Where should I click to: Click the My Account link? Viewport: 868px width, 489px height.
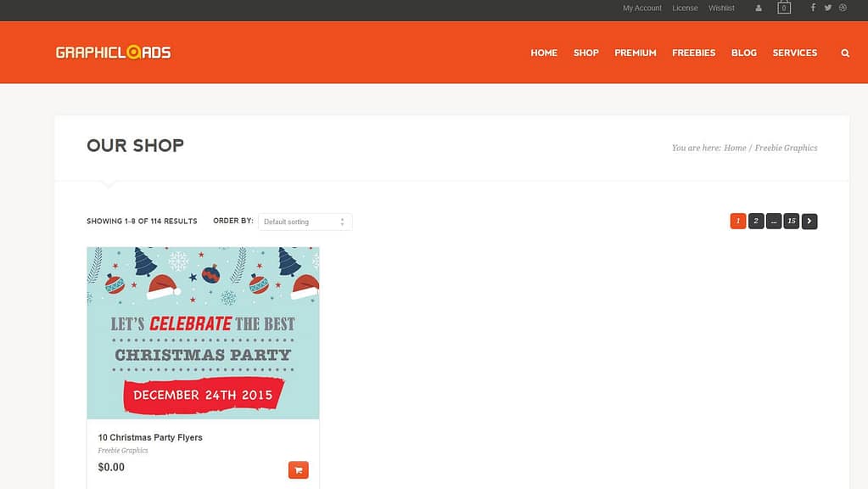[641, 8]
